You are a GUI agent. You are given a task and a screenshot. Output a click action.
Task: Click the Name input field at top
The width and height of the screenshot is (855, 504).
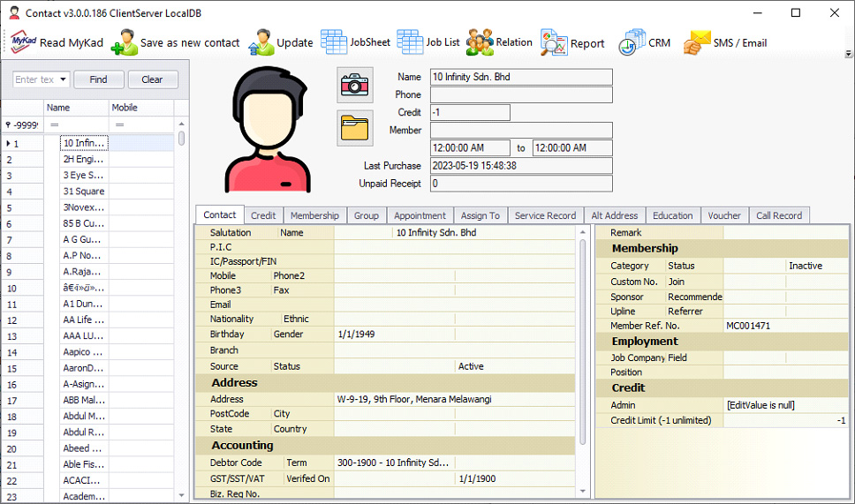tap(521, 77)
